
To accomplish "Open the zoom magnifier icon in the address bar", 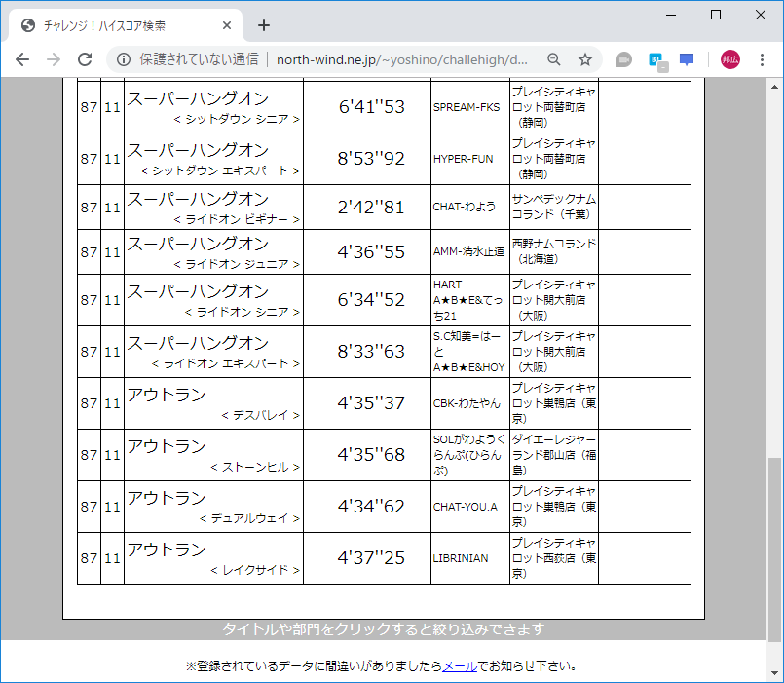I will [x=553, y=59].
